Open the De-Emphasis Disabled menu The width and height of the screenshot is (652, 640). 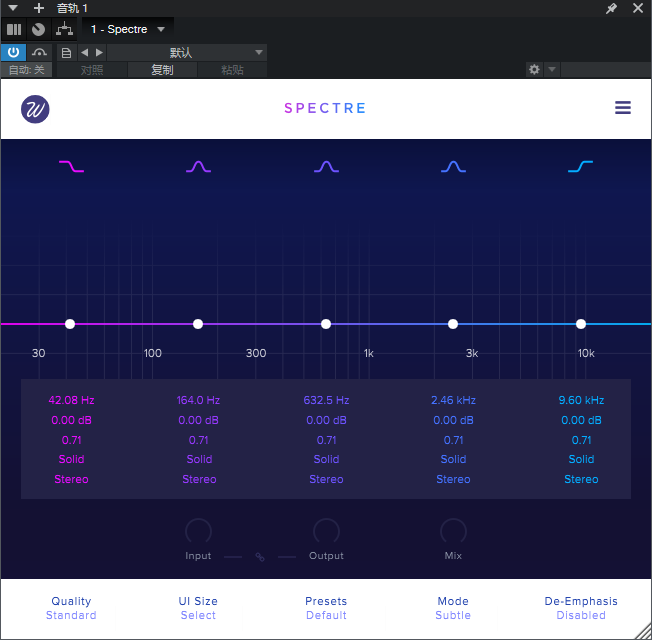(x=581, y=608)
